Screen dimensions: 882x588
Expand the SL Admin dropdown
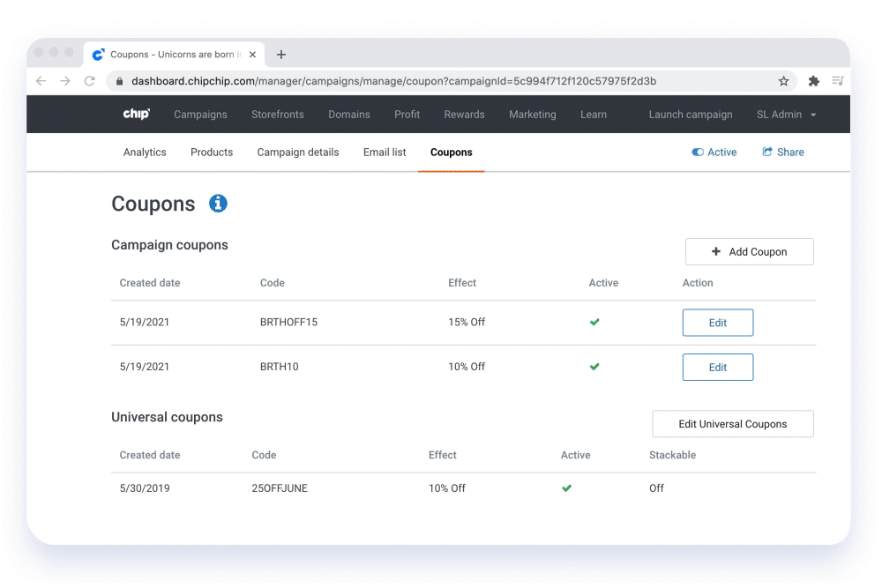pyautogui.click(x=787, y=114)
